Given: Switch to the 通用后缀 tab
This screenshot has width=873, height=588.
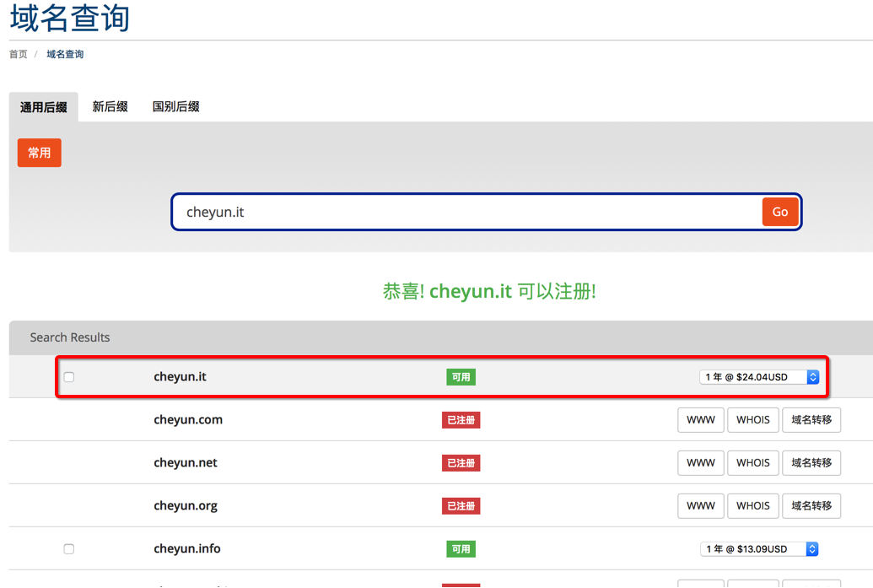Looking at the screenshot, I should 44,107.
